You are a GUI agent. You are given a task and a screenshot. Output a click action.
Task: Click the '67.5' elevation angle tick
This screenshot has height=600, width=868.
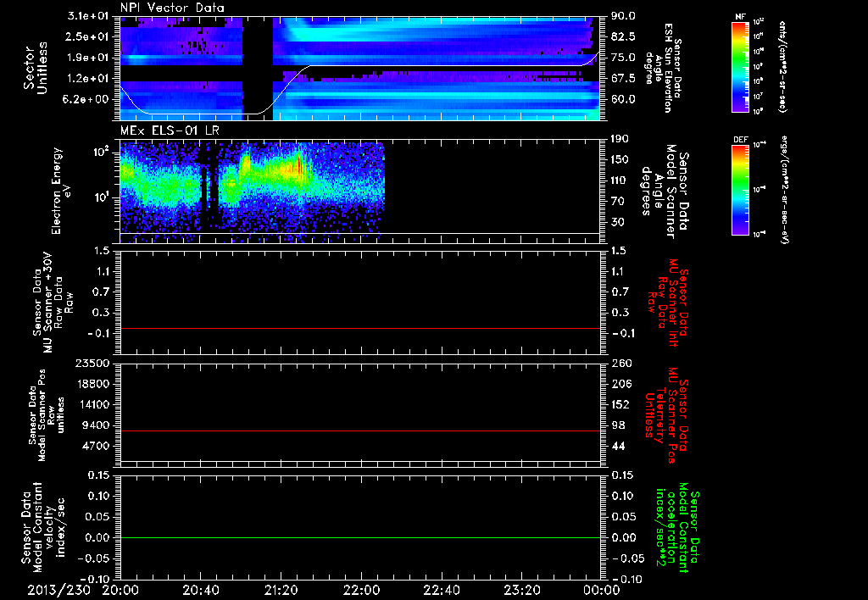pyautogui.click(x=623, y=79)
